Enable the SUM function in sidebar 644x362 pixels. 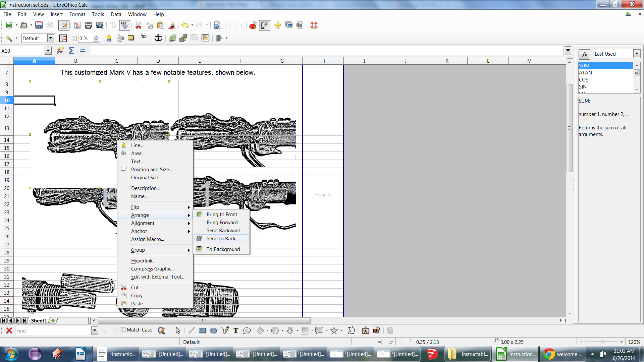click(602, 65)
